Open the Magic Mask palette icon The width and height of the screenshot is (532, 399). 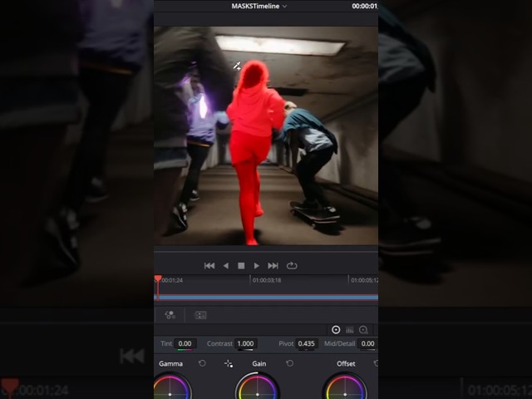(200, 315)
